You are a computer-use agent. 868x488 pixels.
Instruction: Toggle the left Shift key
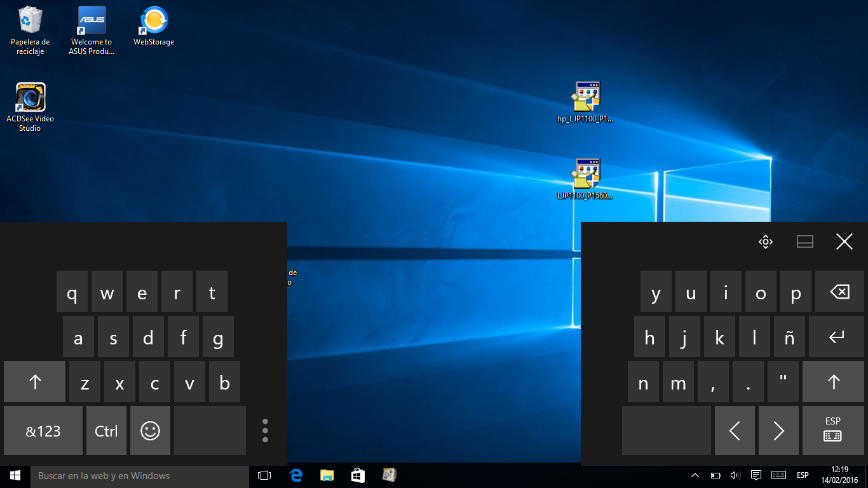[x=35, y=382]
